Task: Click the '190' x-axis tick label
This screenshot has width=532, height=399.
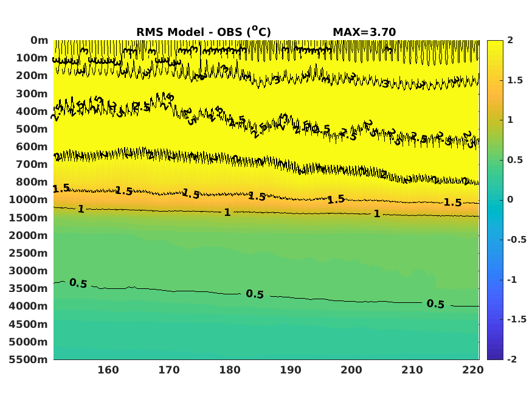Action: click(x=291, y=370)
